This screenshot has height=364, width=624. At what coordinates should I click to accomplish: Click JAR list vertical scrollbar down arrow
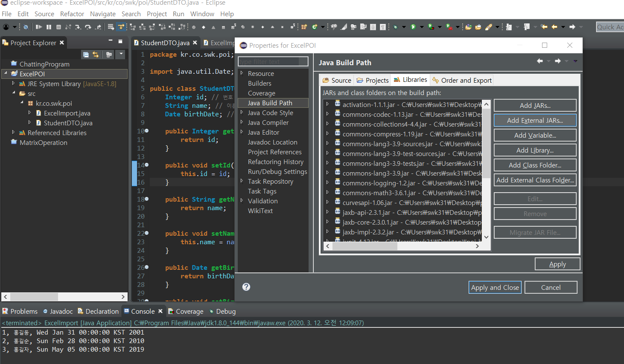pyautogui.click(x=486, y=237)
